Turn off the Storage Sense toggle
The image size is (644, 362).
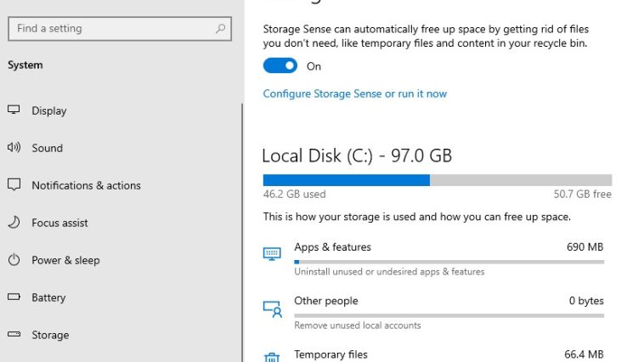pyautogui.click(x=280, y=66)
